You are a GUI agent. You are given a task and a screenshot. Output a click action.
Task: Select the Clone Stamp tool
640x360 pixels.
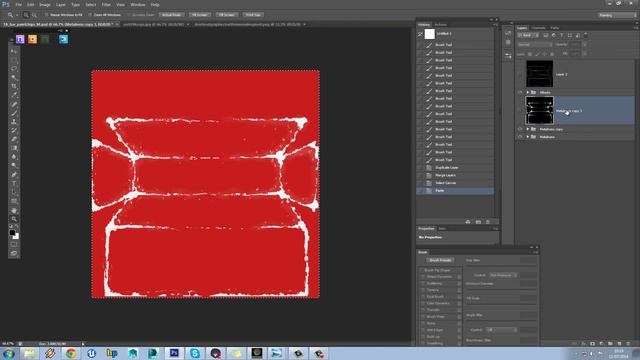(x=14, y=122)
